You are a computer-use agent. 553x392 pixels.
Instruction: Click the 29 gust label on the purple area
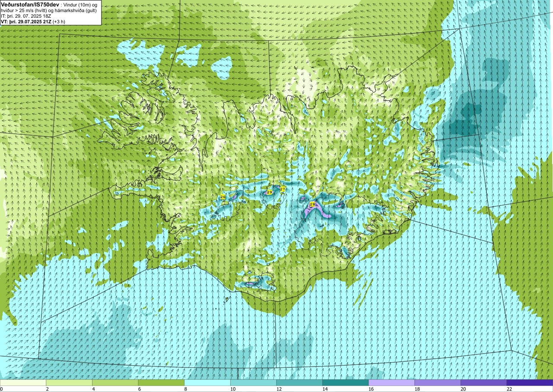click(312, 204)
